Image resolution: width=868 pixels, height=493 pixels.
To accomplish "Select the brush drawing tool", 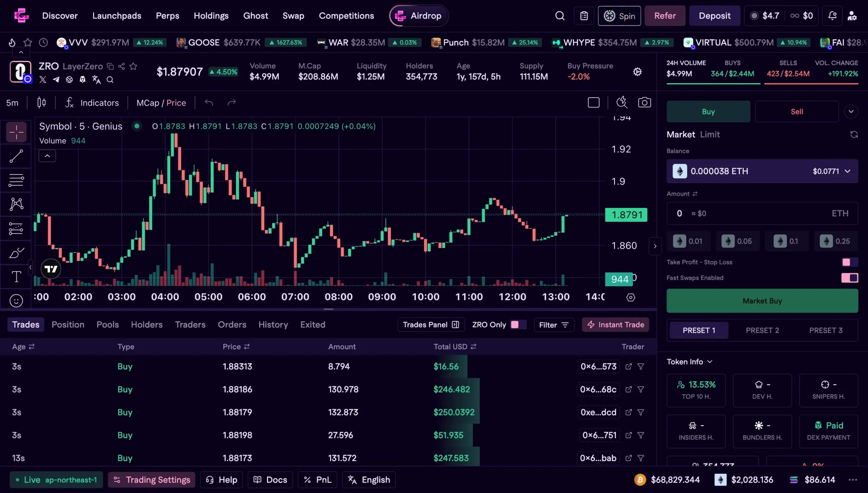I will tap(16, 253).
